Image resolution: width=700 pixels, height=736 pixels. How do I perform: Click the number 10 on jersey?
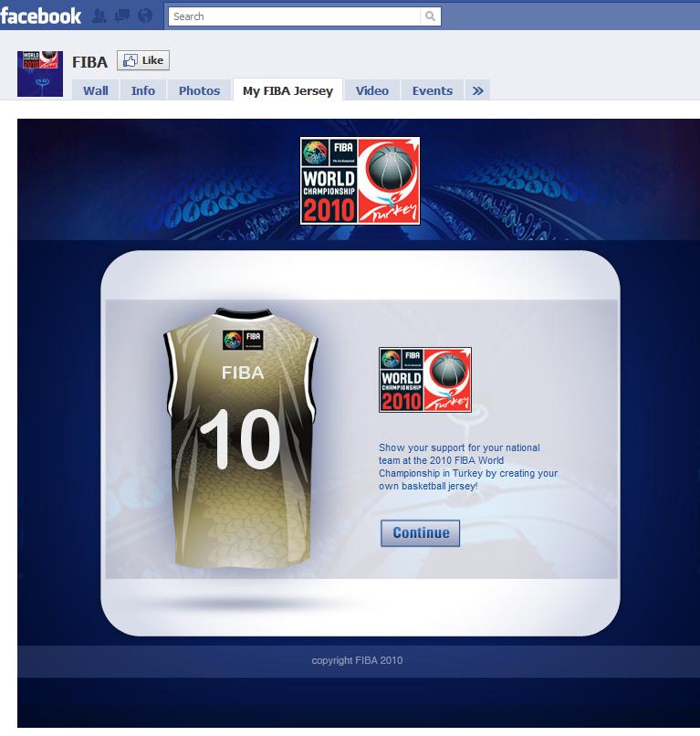pyautogui.click(x=240, y=439)
